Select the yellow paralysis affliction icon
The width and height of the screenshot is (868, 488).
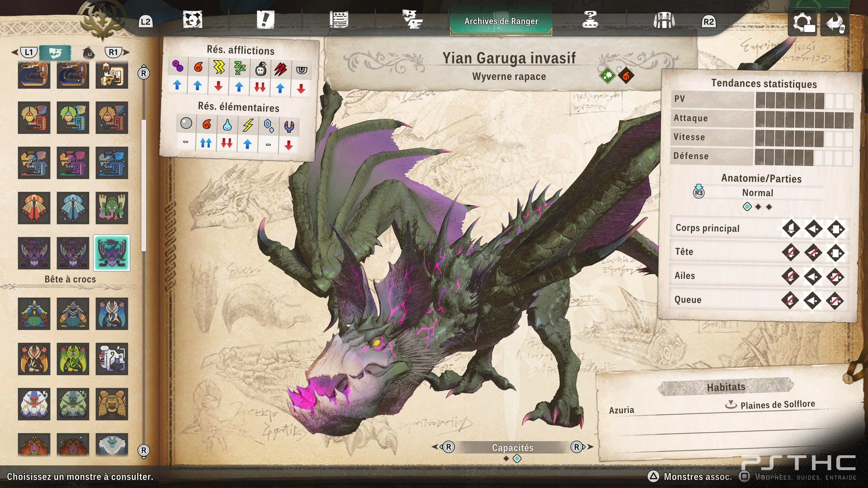(219, 67)
